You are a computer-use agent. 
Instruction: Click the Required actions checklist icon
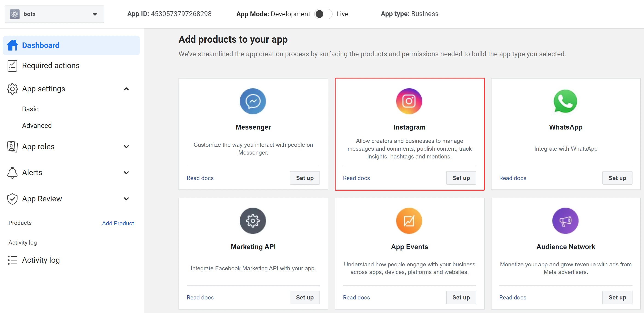tap(12, 66)
